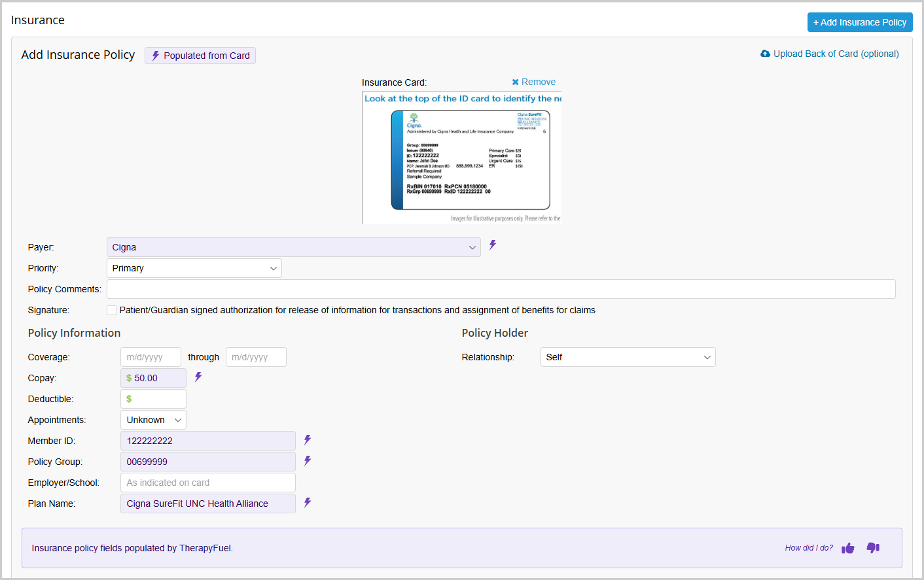
Task: Remove the insurance card image
Action: coord(534,82)
